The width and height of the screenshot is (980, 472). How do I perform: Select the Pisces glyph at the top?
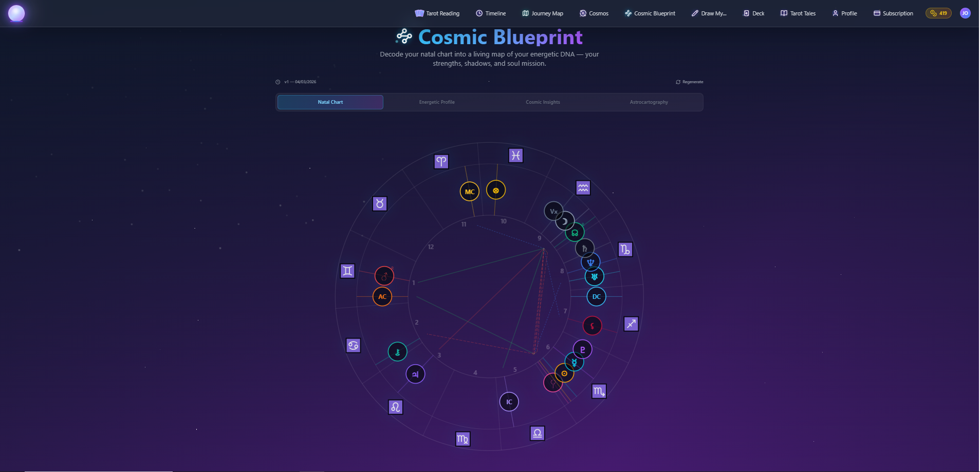pos(515,155)
